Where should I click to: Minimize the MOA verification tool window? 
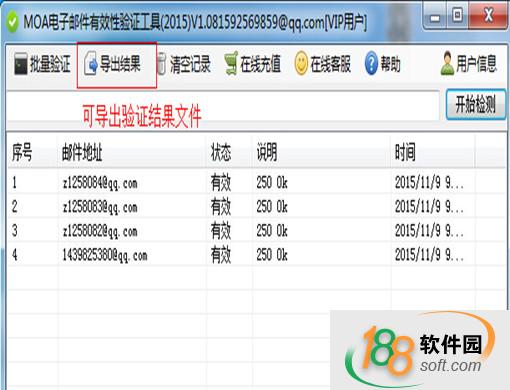point(435,16)
